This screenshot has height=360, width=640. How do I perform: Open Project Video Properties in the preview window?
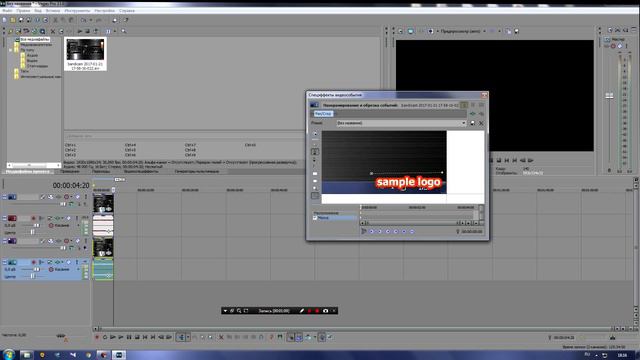400,31
